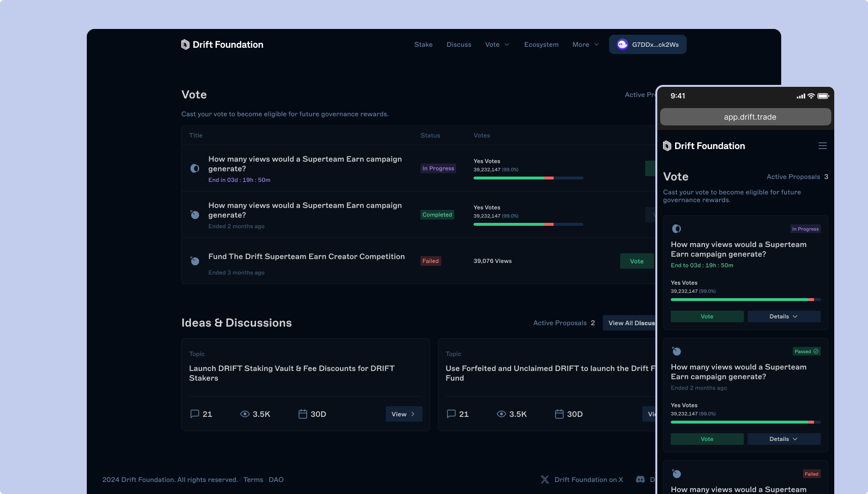Click the cellular signal icon in phone status bar
The width and height of the screenshot is (868, 494).
point(801,96)
